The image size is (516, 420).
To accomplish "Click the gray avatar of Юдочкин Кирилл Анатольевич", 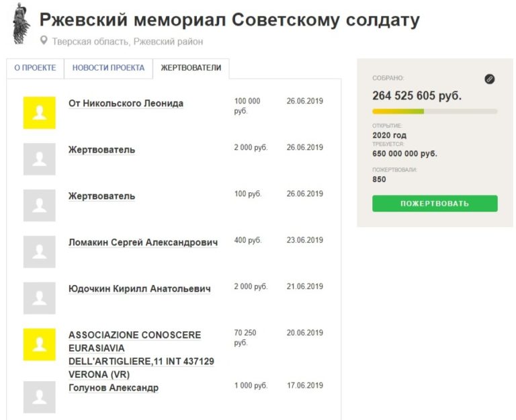I will click(x=40, y=298).
